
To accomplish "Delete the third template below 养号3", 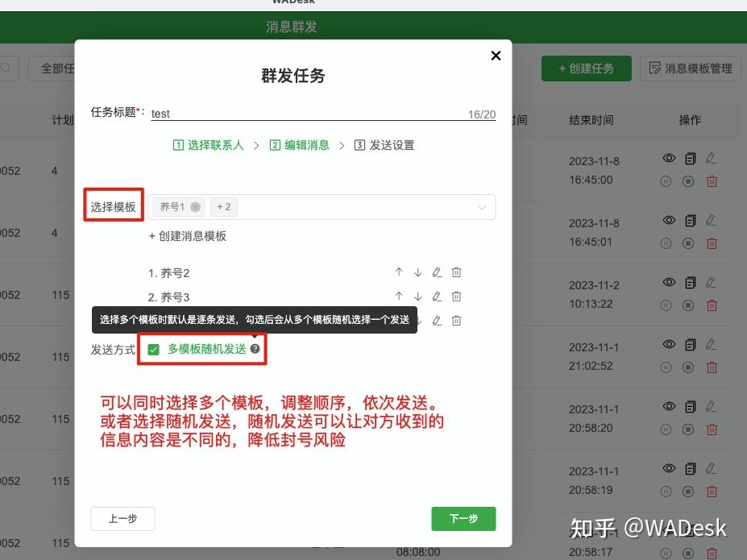I will (456, 321).
